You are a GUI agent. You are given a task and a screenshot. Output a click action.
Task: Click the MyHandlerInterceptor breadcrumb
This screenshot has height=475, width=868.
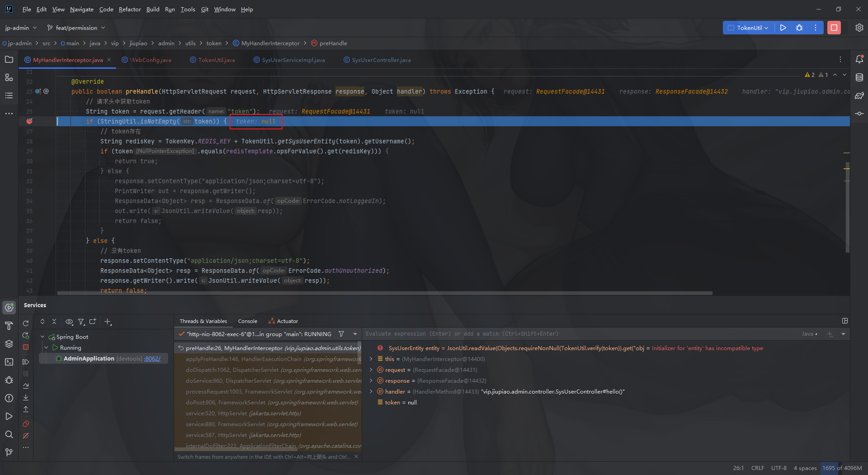coord(266,43)
